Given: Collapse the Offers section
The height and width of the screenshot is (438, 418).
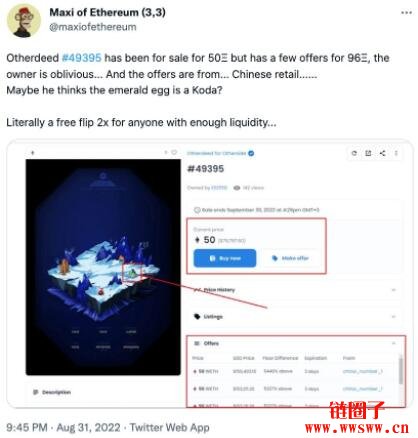Looking at the screenshot, I should [394, 343].
